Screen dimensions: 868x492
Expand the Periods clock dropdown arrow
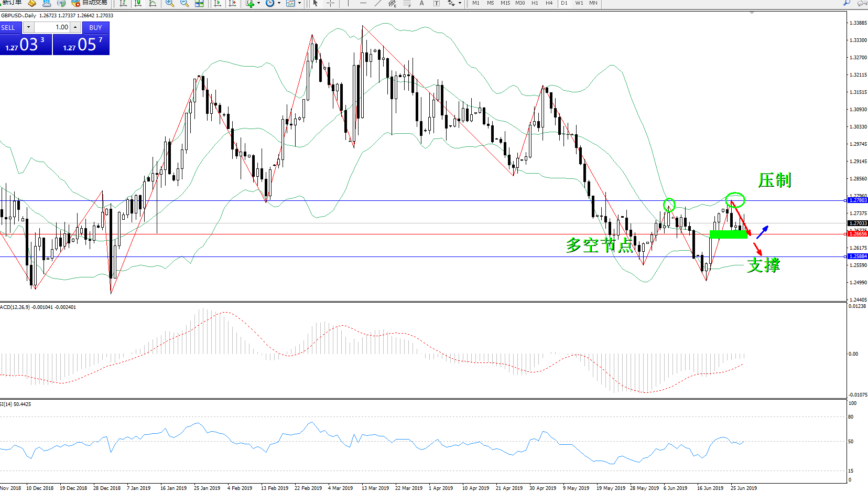pos(279,3)
